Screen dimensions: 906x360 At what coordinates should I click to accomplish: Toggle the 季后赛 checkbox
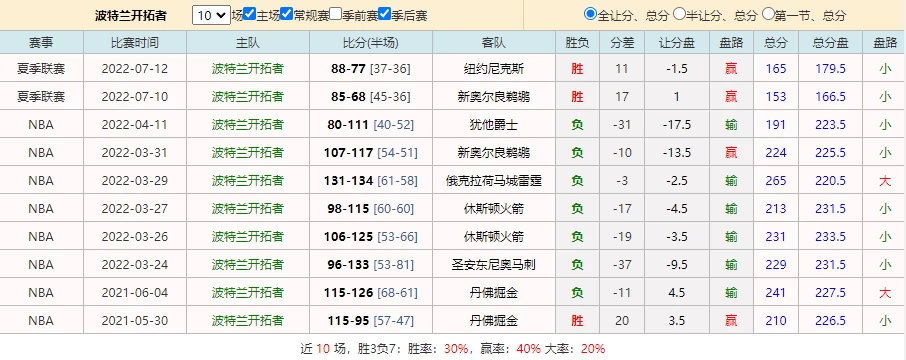pos(385,14)
